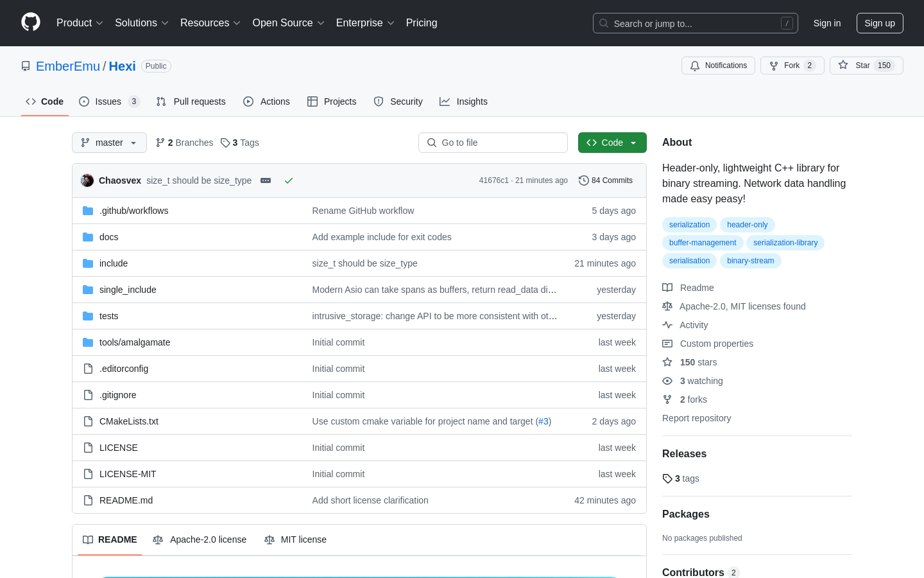Image resolution: width=924 pixels, height=578 pixels.
Task: Open the single_include folder
Action: (128, 290)
